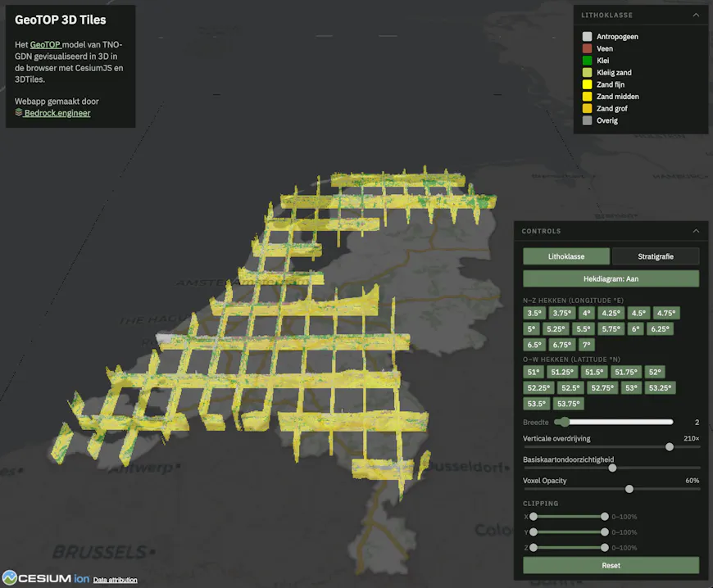Toggle the 6.75° longitude fence
The width and height of the screenshot is (713, 588).
pos(561,345)
